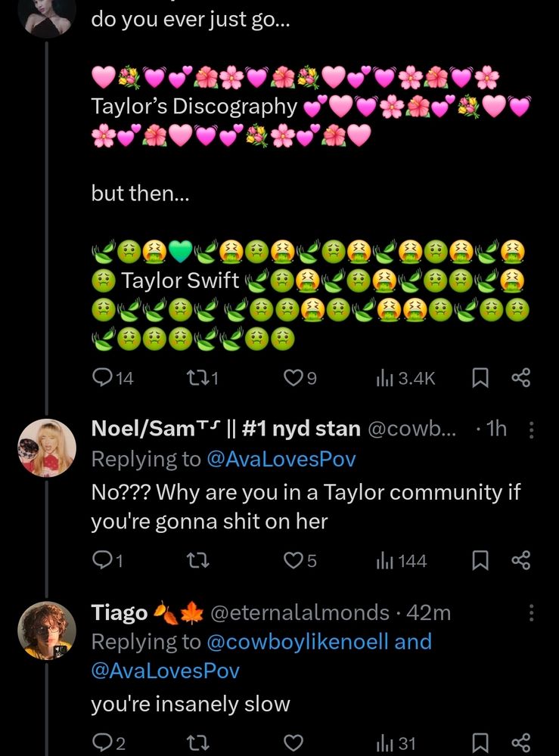This screenshot has width=559, height=756.
Task: Open more options for Tiago's reply
Action: pos(531,612)
